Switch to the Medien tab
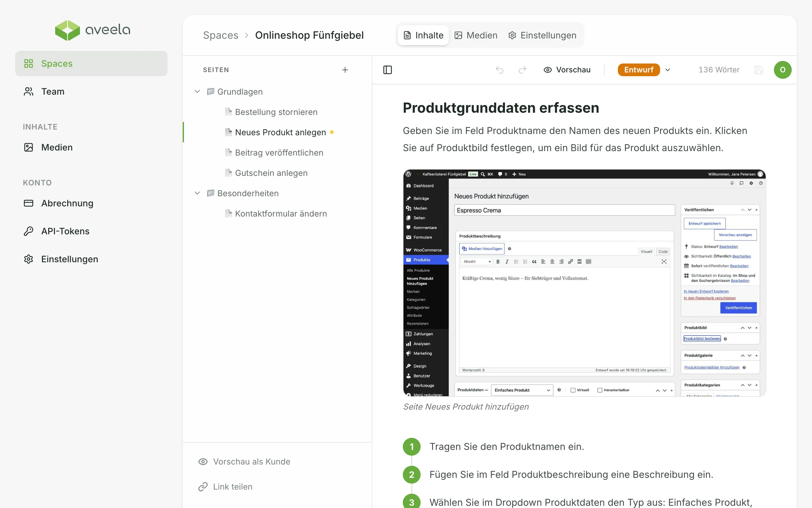 click(x=476, y=35)
